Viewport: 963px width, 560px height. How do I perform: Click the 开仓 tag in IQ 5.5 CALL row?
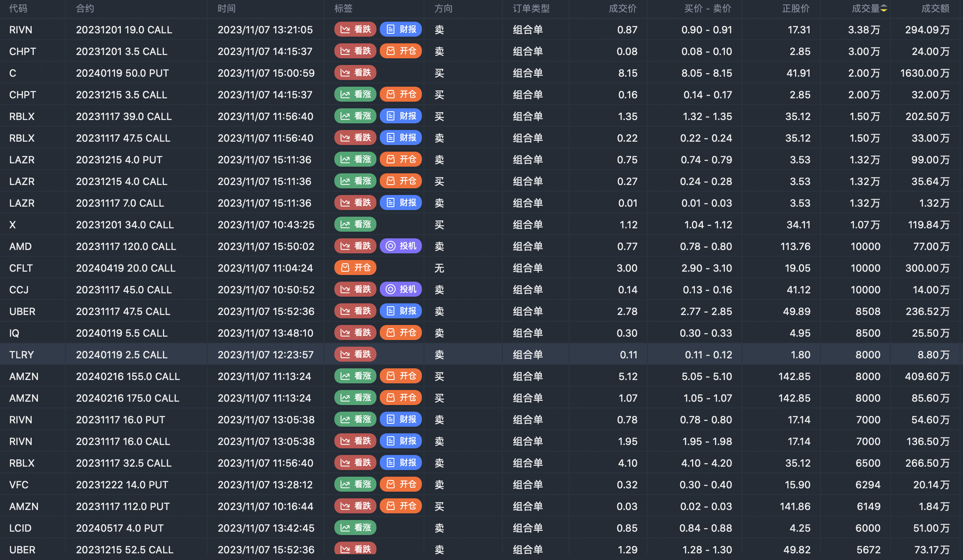click(x=401, y=333)
